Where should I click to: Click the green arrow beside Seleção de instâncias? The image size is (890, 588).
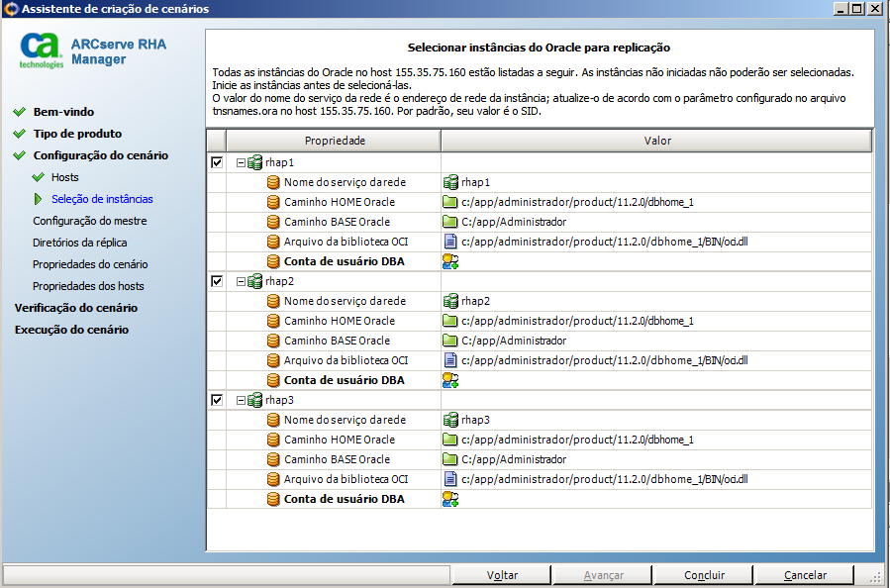pos(38,199)
